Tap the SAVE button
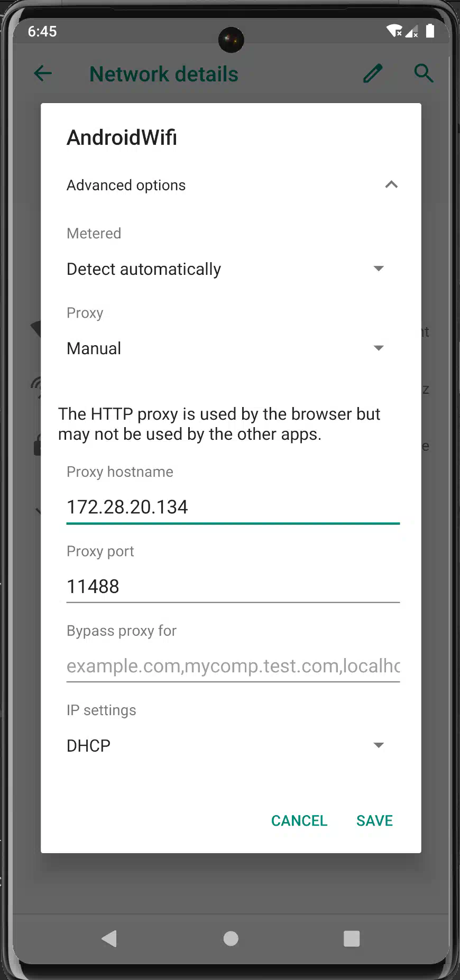 point(374,820)
